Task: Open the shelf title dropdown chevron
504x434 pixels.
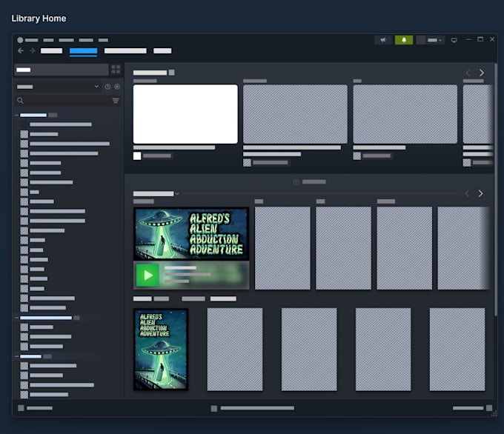Action: coord(177,194)
